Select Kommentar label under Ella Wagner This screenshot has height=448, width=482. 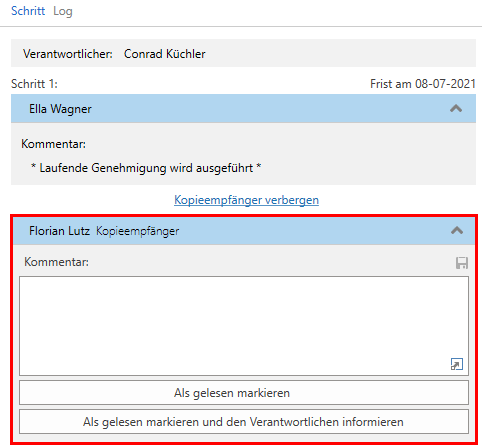pyautogui.click(x=53, y=144)
